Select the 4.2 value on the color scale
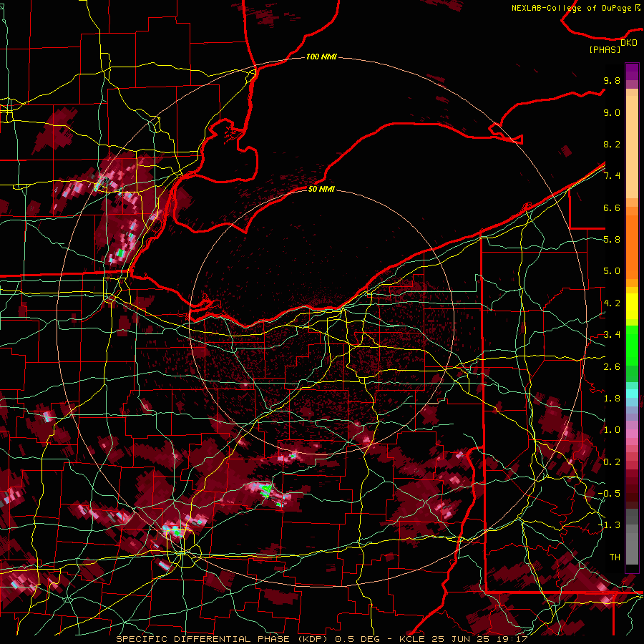Screen dimensions: 644x644 (x=612, y=303)
